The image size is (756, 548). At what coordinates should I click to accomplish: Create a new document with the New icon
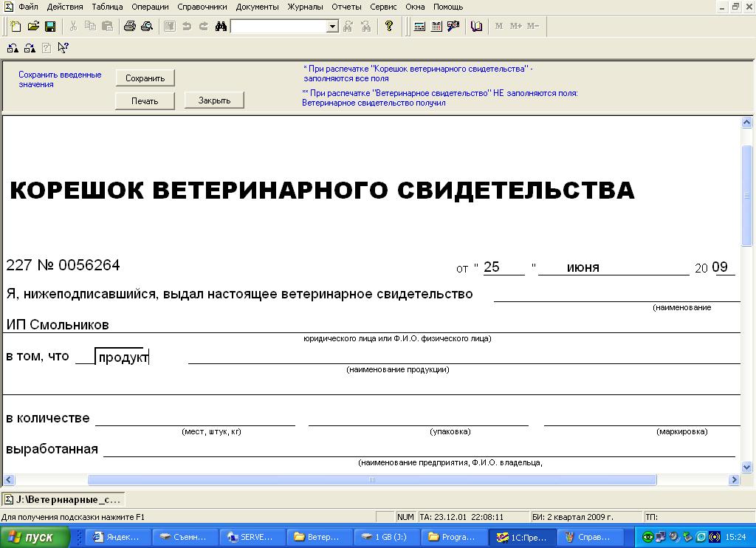click(x=16, y=27)
